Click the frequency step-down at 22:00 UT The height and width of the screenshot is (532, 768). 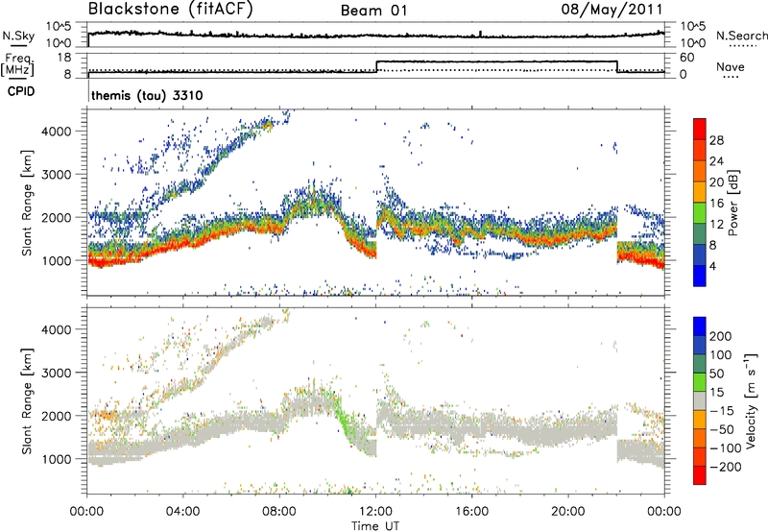click(x=617, y=66)
